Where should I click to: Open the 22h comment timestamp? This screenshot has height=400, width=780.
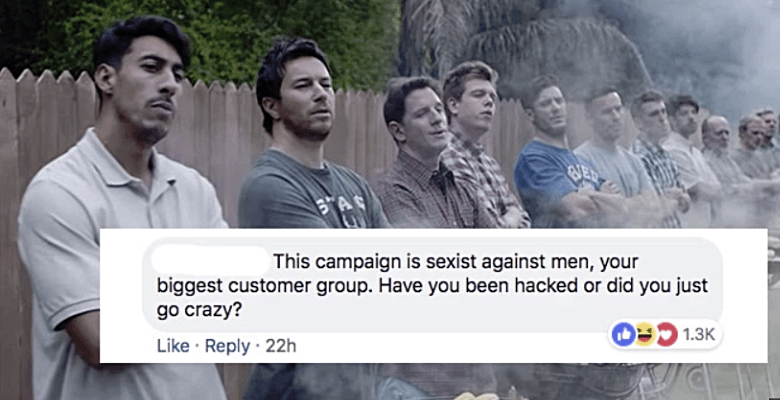(281, 346)
